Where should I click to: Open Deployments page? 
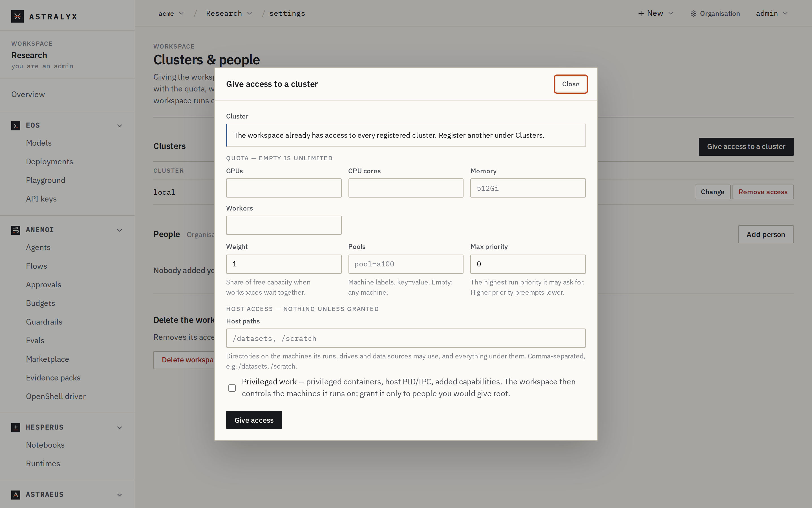pyautogui.click(x=50, y=162)
